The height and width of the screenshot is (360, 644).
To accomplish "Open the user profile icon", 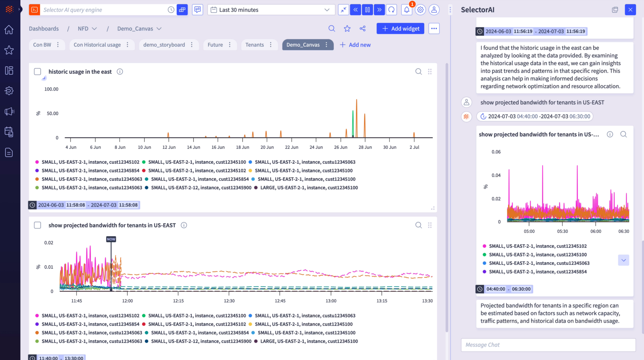I will point(434,10).
